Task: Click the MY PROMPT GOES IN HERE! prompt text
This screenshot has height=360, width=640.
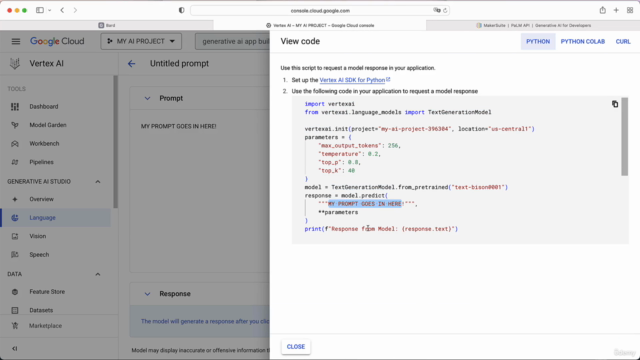Action: [x=178, y=127]
